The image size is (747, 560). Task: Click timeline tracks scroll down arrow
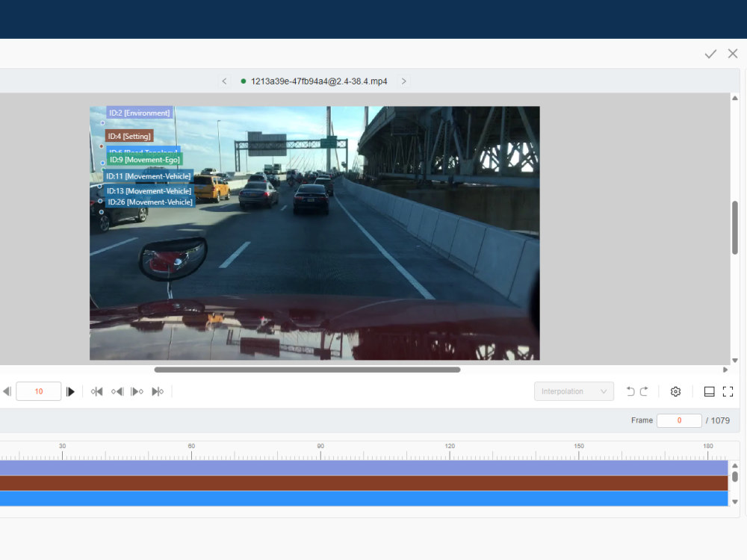pyautogui.click(x=735, y=502)
